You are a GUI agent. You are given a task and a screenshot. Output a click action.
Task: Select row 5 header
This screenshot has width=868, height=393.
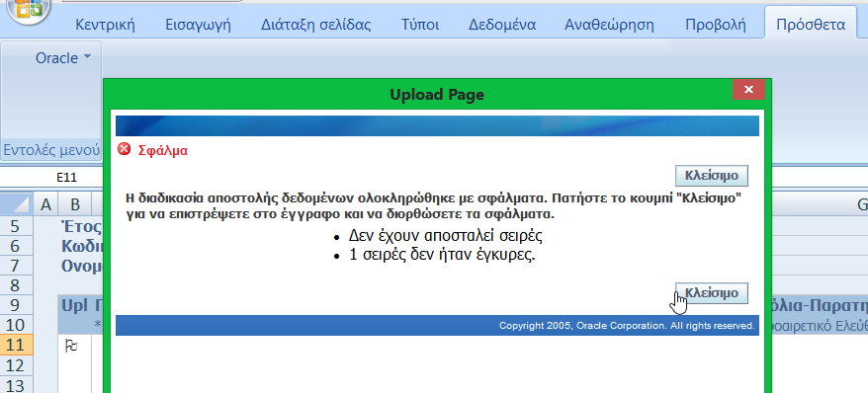[17, 227]
